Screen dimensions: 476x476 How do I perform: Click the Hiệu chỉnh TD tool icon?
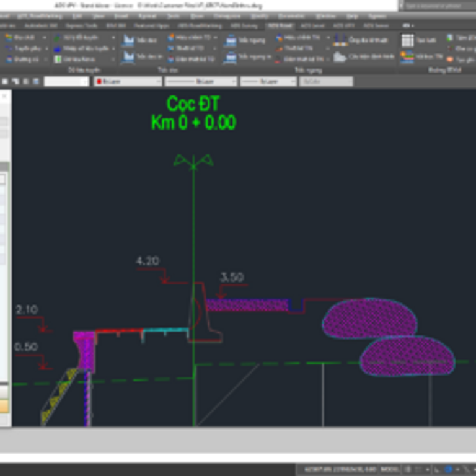171,37
